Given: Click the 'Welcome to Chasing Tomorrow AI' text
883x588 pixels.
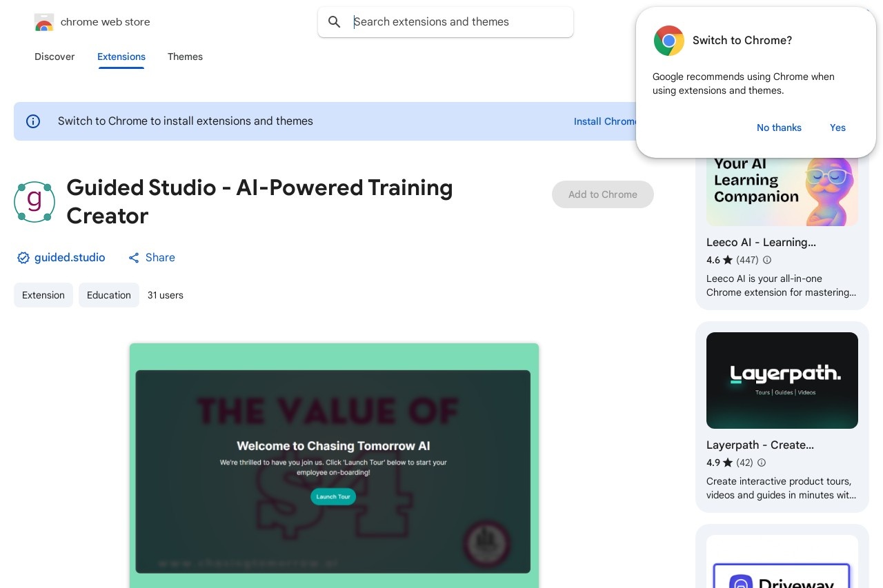Looking at the screenshot, I should (333, 446).
